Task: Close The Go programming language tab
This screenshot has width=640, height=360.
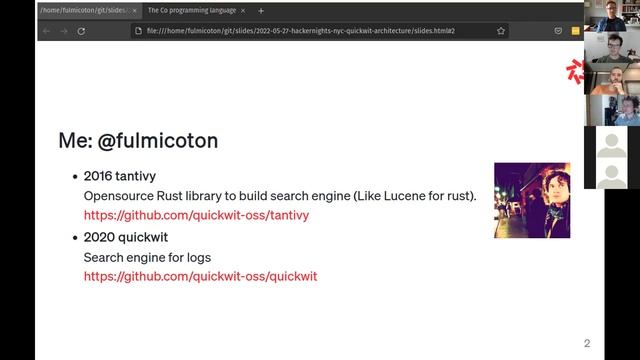Action: click(243, 11)
